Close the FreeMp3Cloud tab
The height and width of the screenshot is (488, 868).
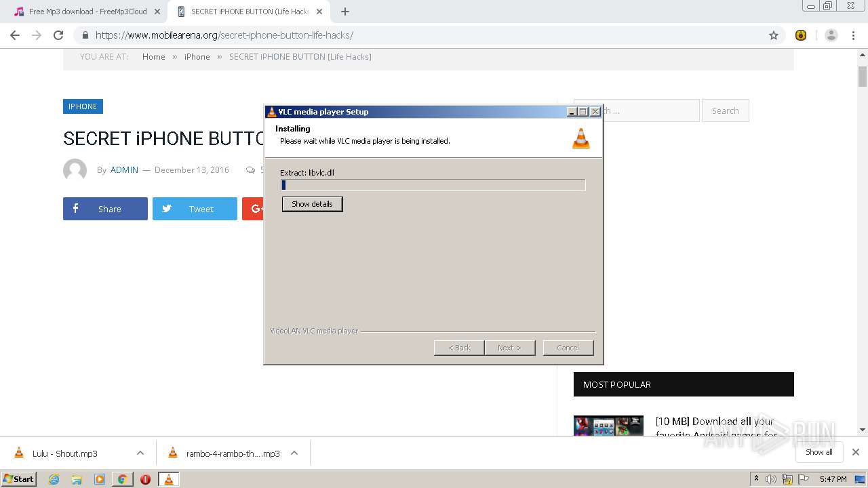(x=157, y=12)
